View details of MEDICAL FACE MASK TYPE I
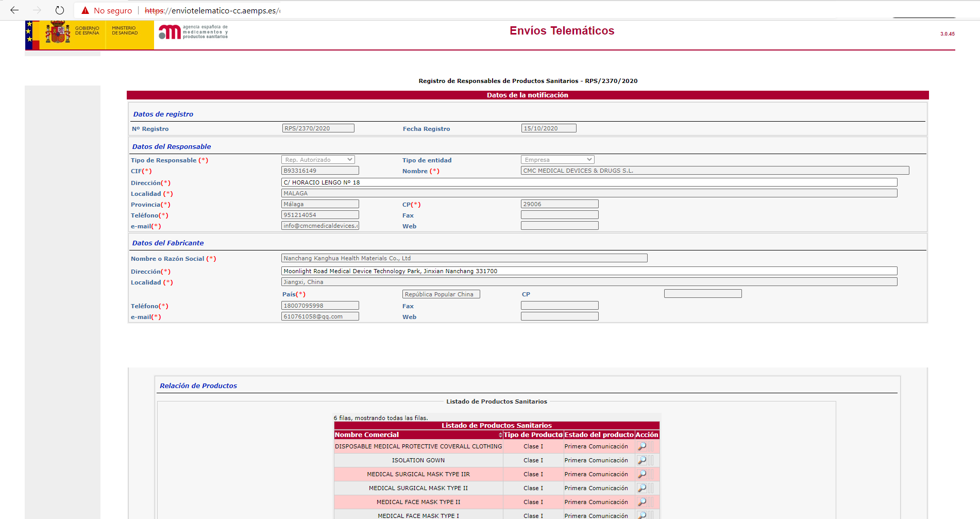The height and width of the screenshot is (519, 980). (x=642, y=515)
